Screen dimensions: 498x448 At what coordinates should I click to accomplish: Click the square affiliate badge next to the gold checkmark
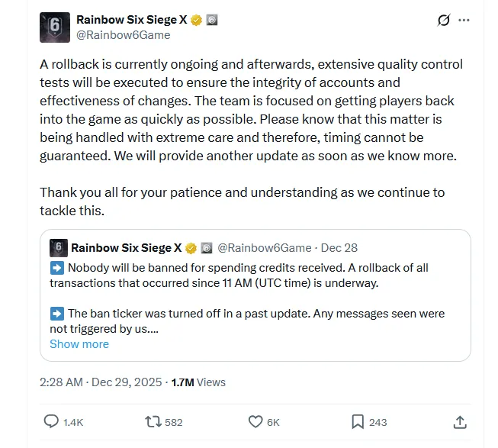212,20
